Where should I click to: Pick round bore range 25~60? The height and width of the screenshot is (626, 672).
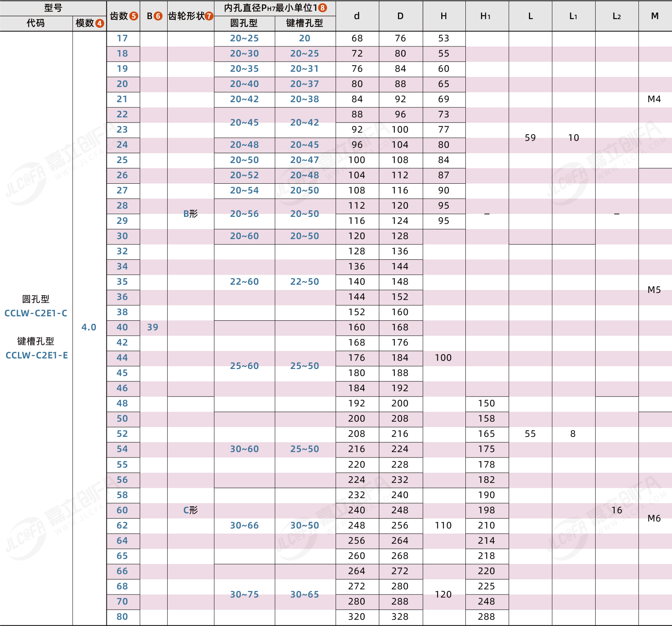click(x=244, y=366)
